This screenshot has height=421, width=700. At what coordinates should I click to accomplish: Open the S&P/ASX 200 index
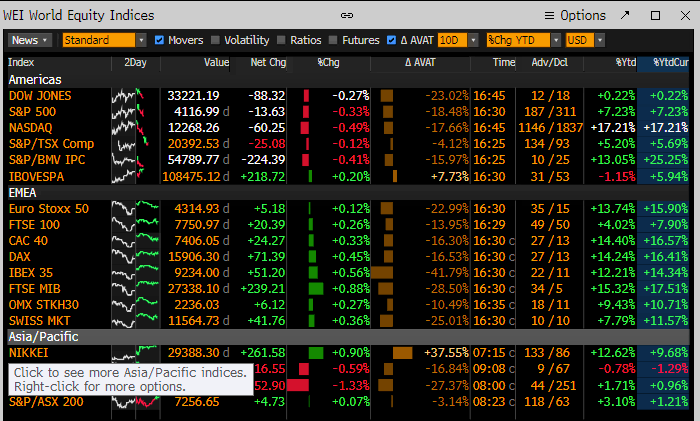(x=46, y=402)
